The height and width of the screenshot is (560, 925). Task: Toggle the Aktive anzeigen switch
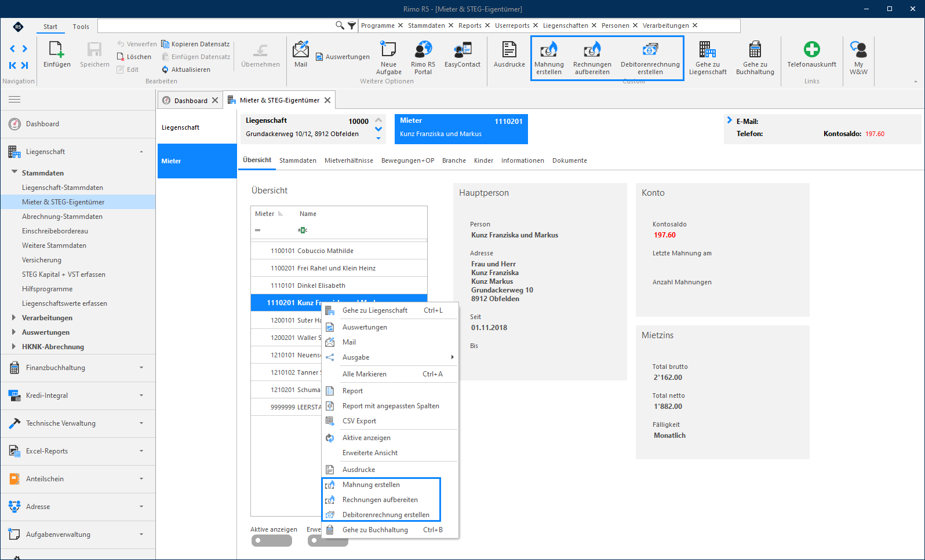(x=271, y=540)
